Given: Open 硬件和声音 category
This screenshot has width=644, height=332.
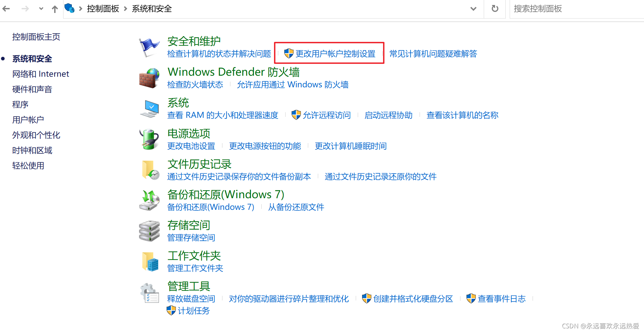Looking at the screenshot, I should (x=32, y=89).
